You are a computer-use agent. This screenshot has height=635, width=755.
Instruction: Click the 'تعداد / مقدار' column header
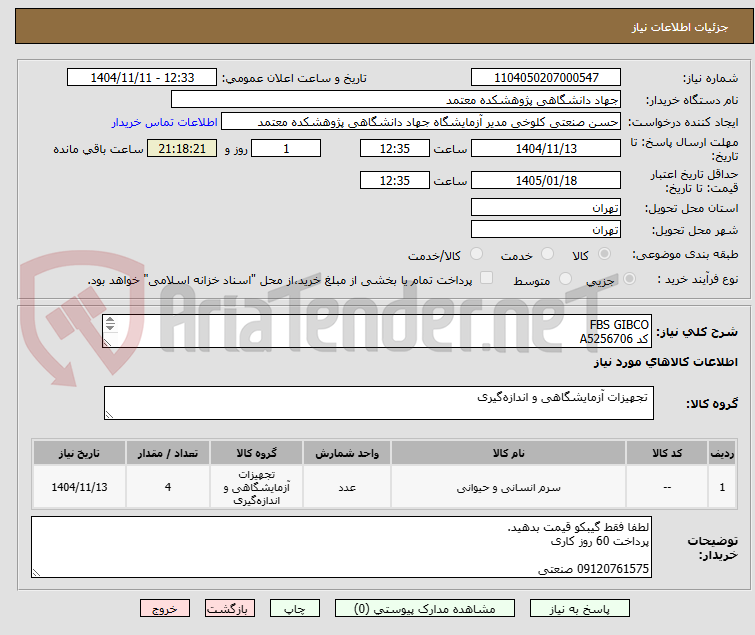(x=168, y=453)
